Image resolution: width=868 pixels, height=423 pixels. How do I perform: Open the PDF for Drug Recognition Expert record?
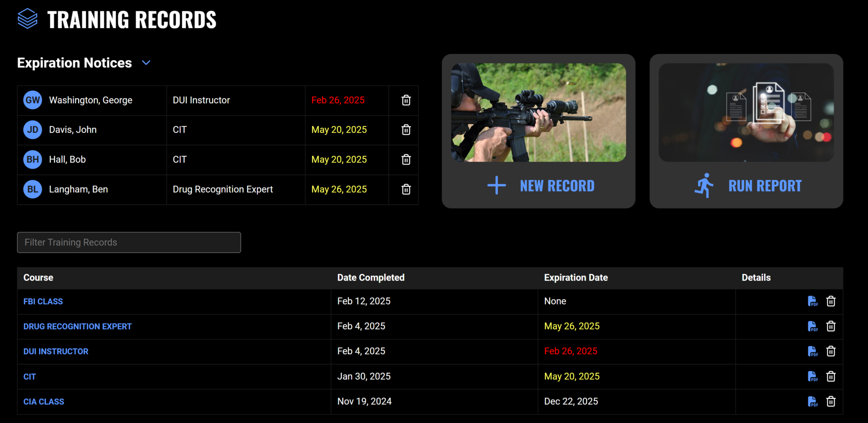point(812,326)
